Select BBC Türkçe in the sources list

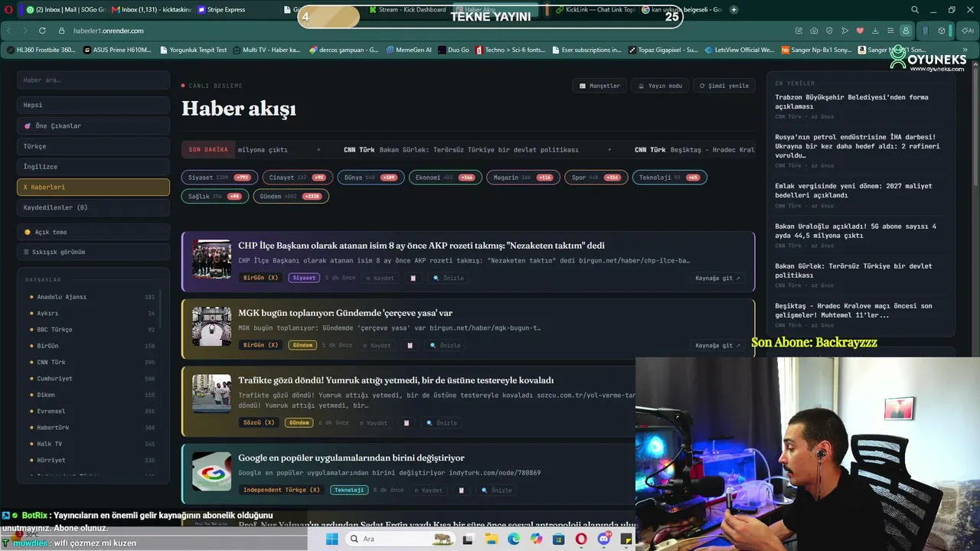[92, 330]
